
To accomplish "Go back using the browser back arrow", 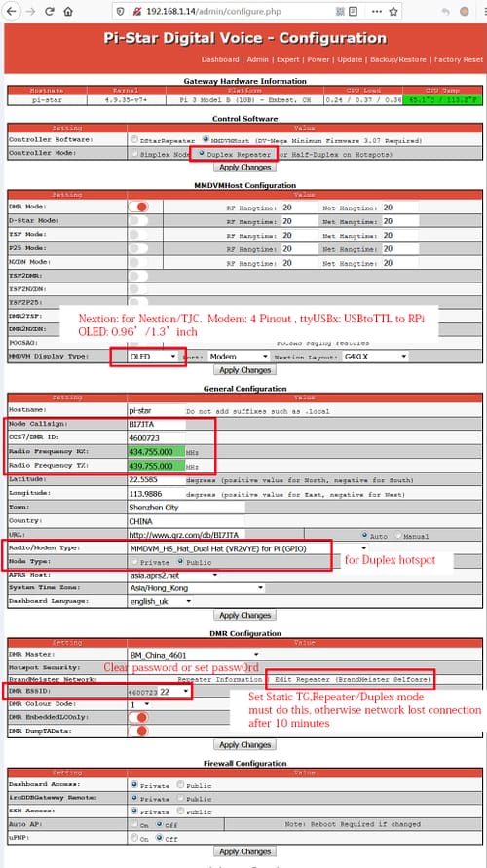I will click(x=12, y=11).
